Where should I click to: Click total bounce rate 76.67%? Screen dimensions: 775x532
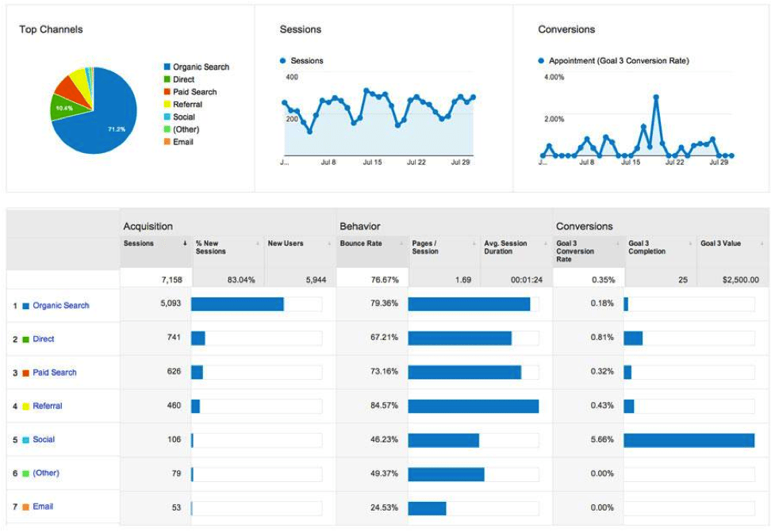coord(385,280)
